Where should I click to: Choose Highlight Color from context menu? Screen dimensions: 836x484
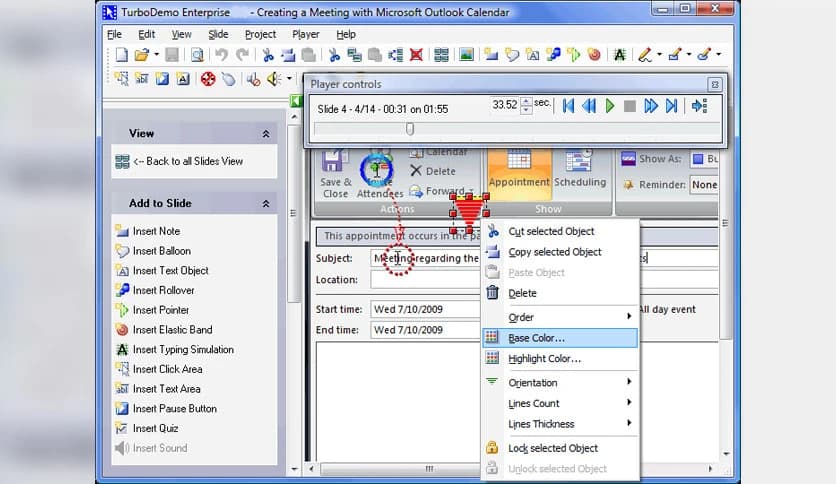tap(560, 359)
